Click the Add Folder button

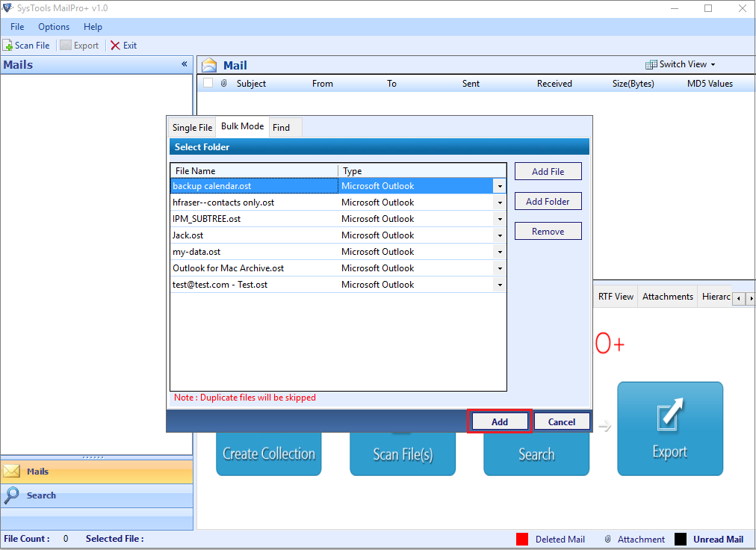point(548,201)
